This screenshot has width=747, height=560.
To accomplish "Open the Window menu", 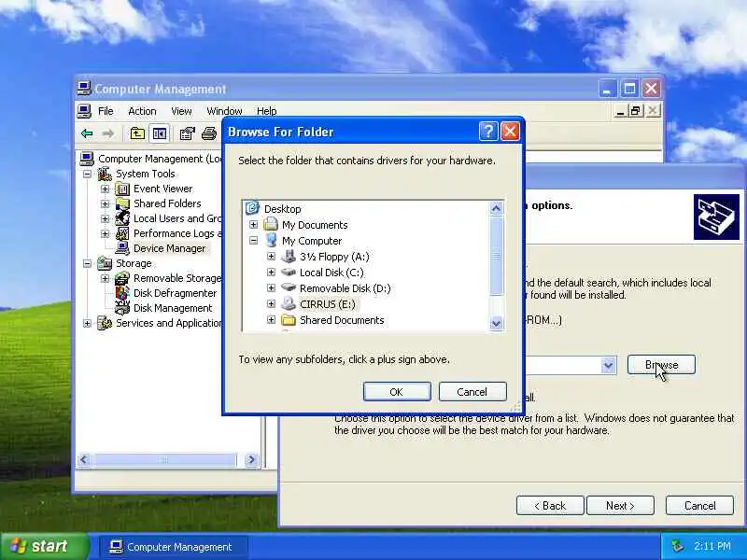I will pos(224,111).
